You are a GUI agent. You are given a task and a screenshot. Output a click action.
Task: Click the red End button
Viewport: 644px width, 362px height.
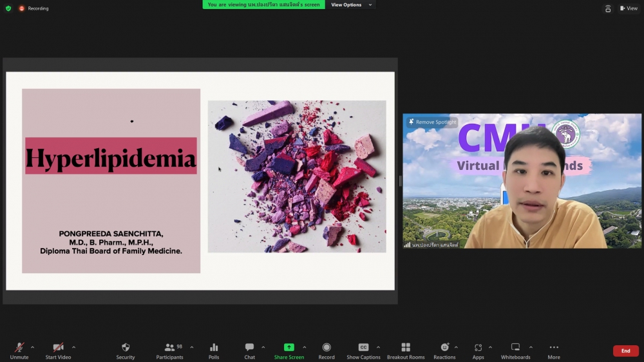click(x=625, y=351)
